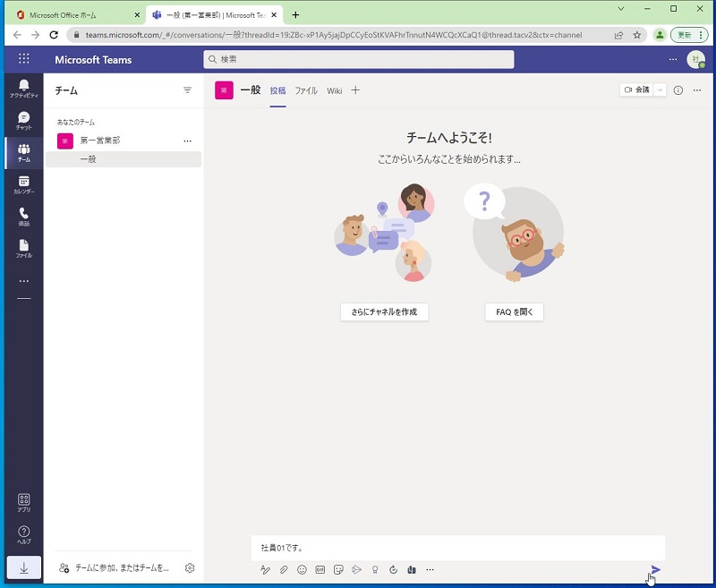Image resolution: width=716 pixels, height=588 pixels.
Task: Go back in browser history
Action: tap(17, 35)
